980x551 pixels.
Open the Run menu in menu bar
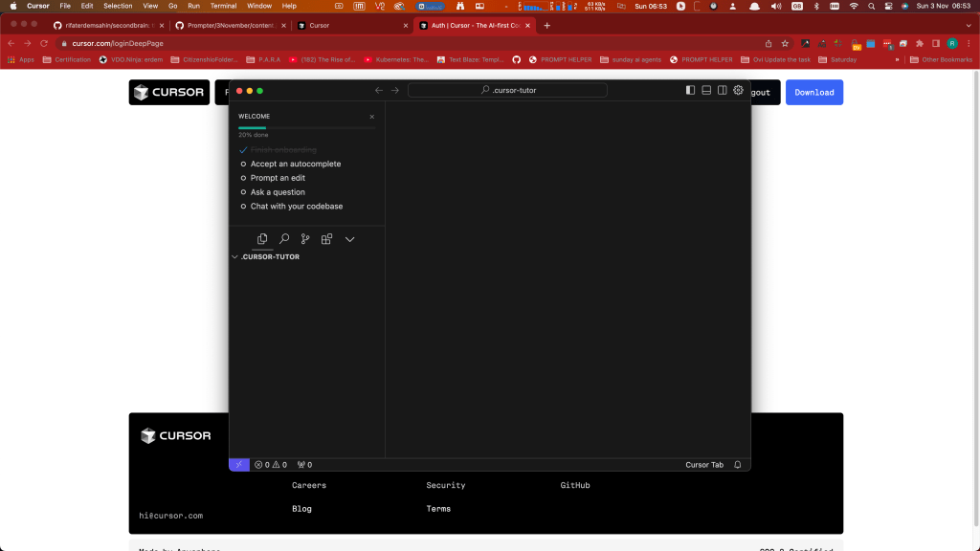pyautogui.click(x=193, y=6)
